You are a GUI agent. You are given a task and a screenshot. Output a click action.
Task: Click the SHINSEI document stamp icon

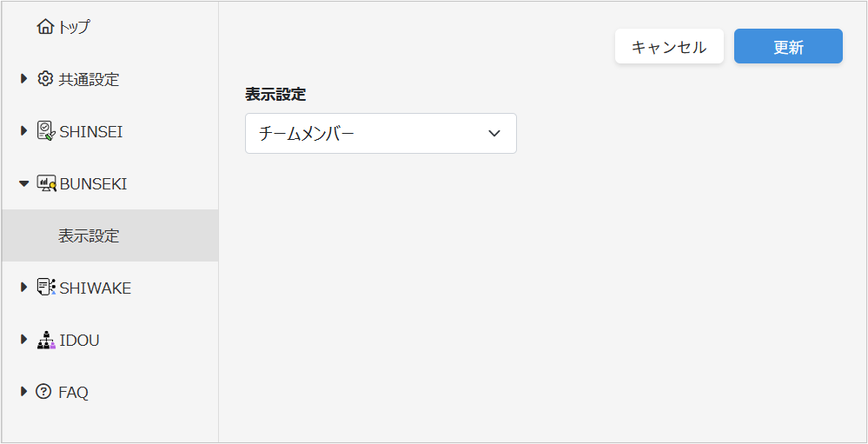pos(46,131)
